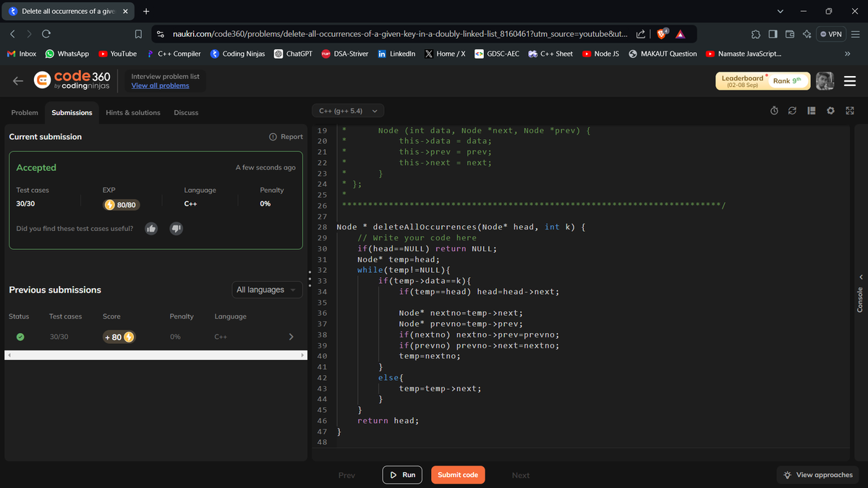
Task: Open the Namaste JavaScript bookmark
Action: click(x=744, y=54)
